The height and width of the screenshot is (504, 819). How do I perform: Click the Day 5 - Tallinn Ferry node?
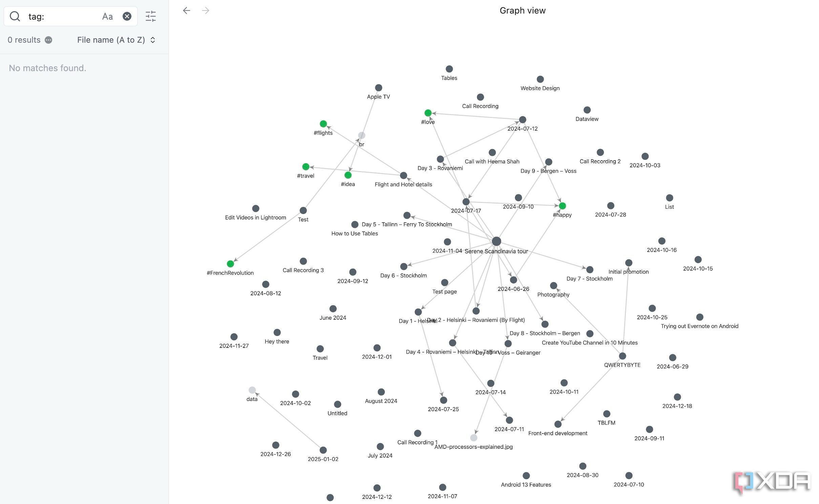click(407, 215)
